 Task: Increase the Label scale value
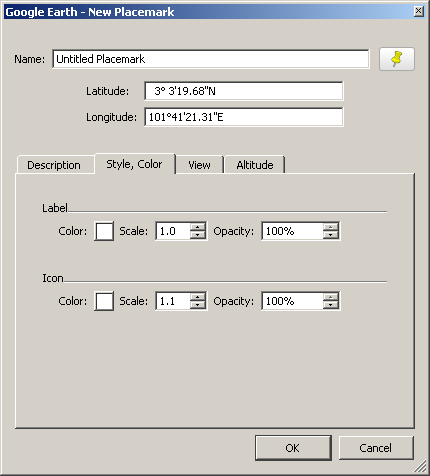click(x=198, y=227)
